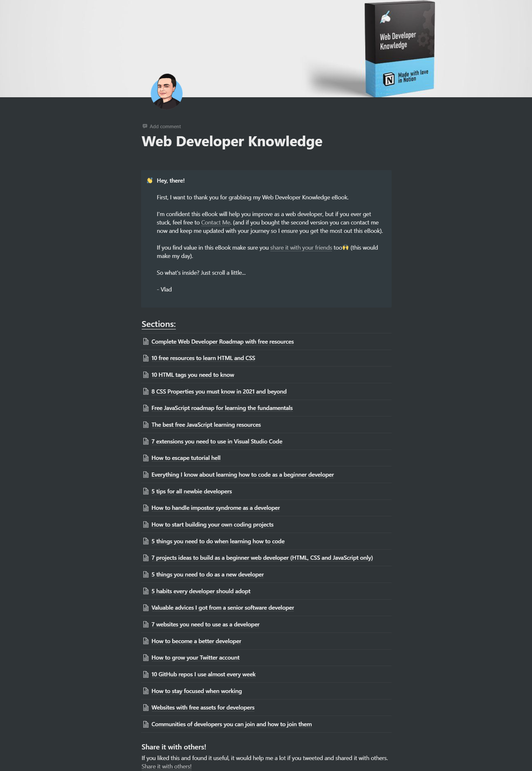532x771 pixels.
Task: Click the page icon for How to escape tutorial hell
Action: click(x=146, y=458)
